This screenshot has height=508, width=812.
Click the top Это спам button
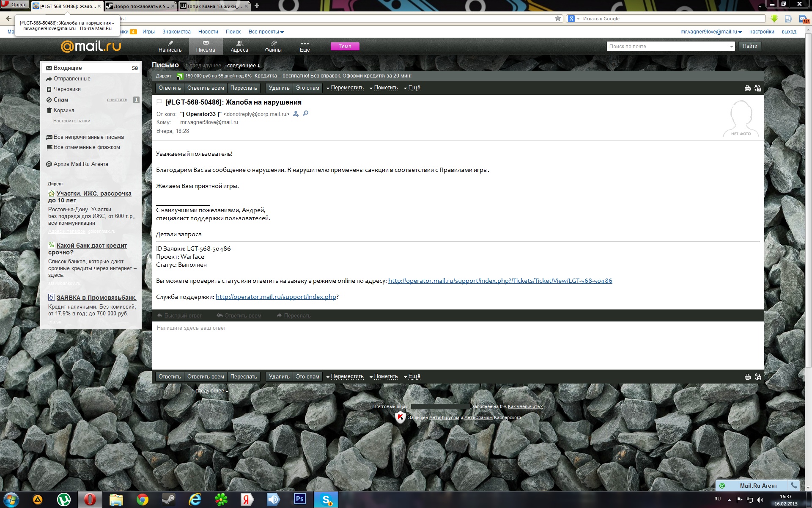pos(307,88)
